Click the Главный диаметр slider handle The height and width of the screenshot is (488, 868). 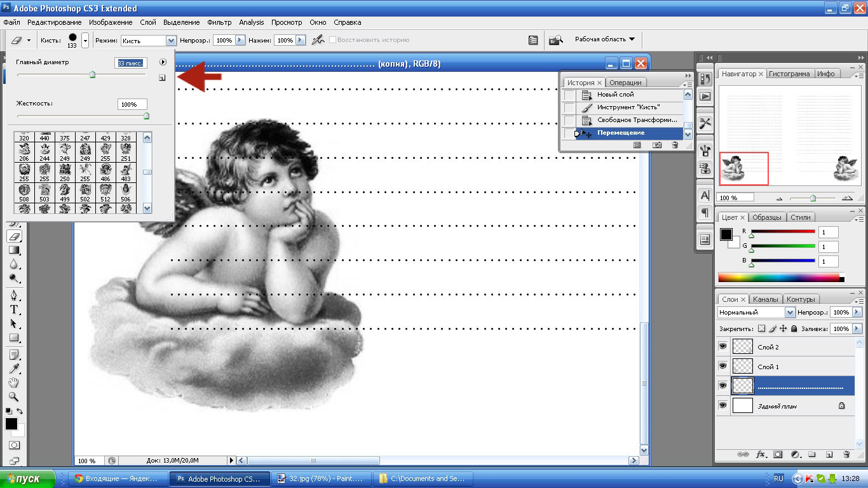[x=92, y=74]
